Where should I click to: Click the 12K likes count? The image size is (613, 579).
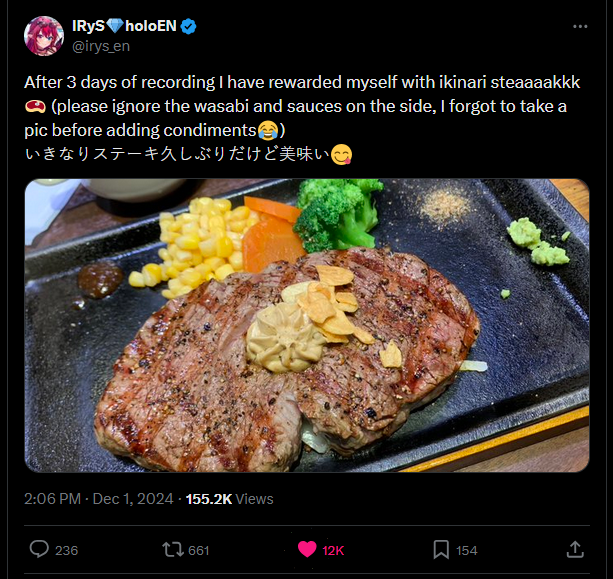[x=333, y=550]
